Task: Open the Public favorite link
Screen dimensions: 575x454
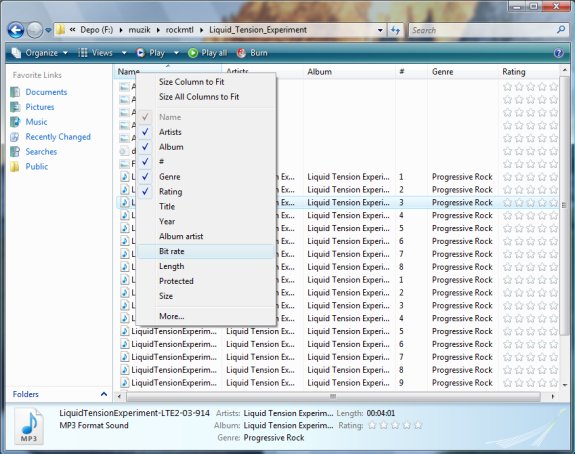Action: point(37,166)
